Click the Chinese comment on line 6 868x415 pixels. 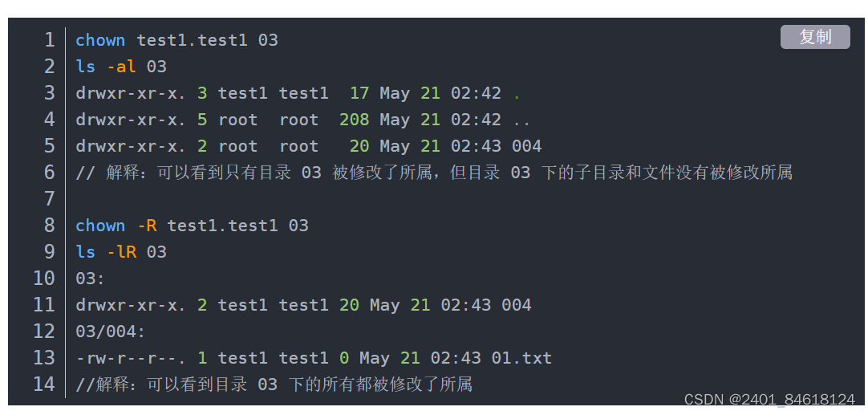click(x=434, y=173)
